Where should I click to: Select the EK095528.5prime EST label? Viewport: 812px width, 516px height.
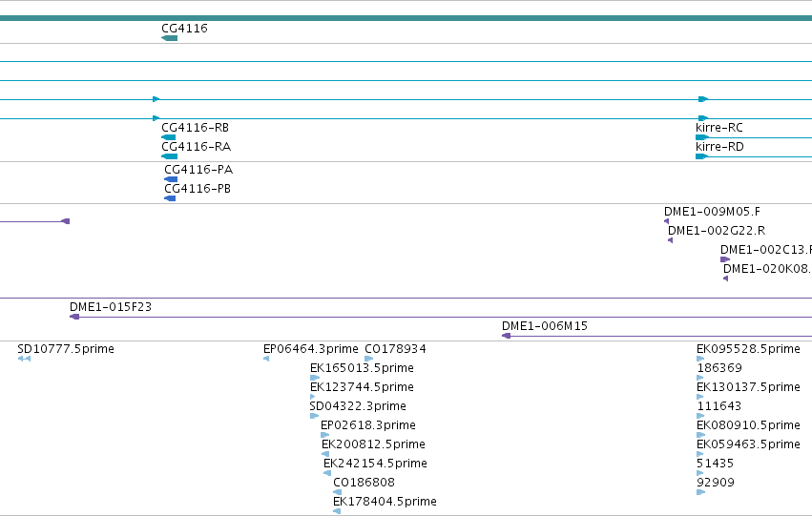748,349
